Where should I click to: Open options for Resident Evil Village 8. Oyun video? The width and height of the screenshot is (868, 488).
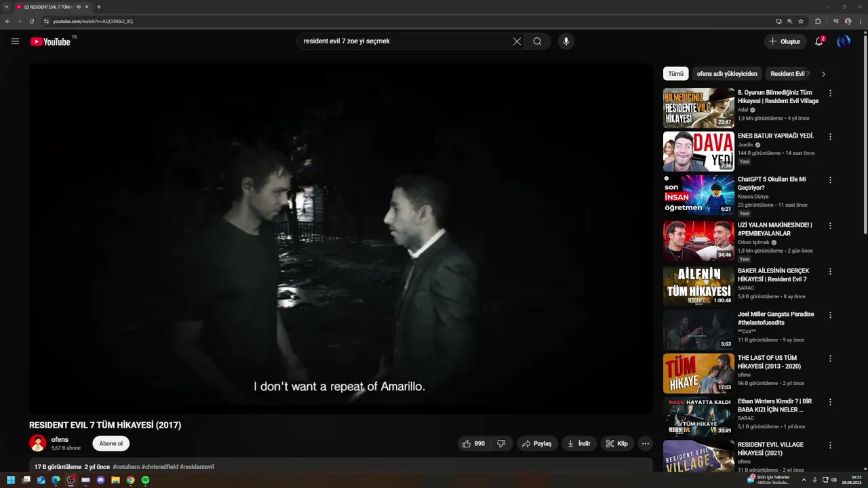830,93
